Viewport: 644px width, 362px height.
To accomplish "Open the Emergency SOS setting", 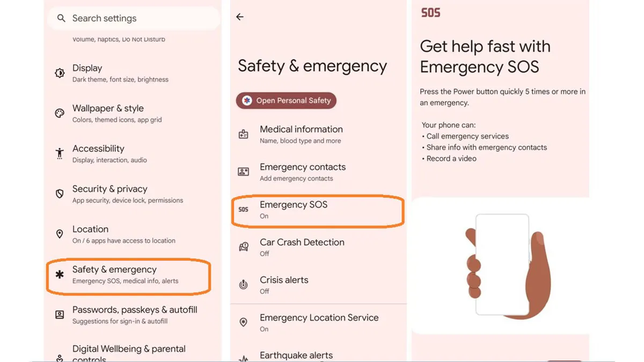I will pos(318,210).
